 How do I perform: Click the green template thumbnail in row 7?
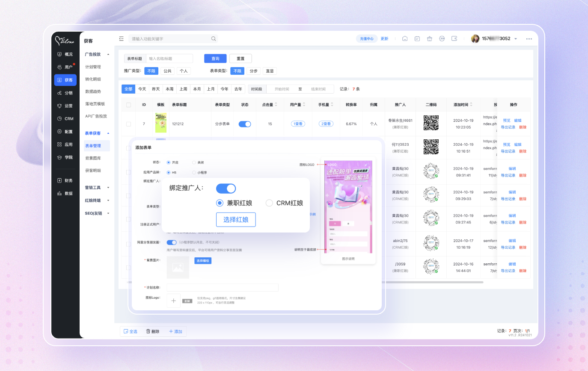[x=161, y=123]
